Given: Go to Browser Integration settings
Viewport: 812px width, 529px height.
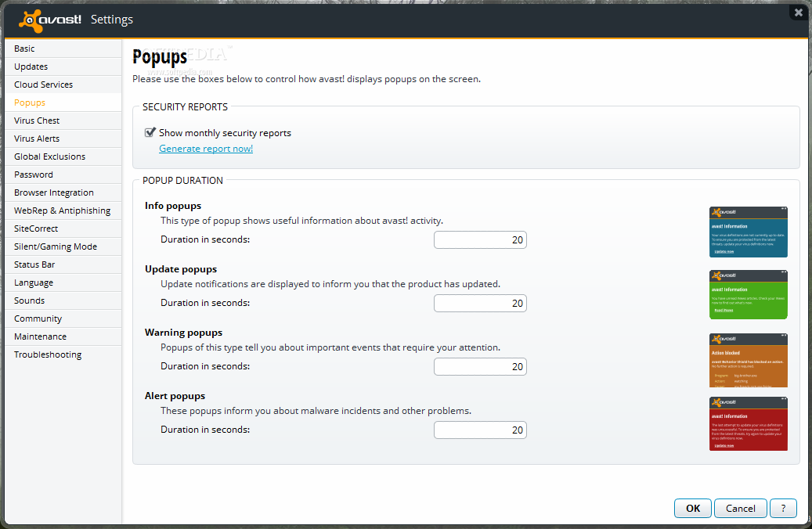Looking at the screenshot, I should click(x=63, y=193).
